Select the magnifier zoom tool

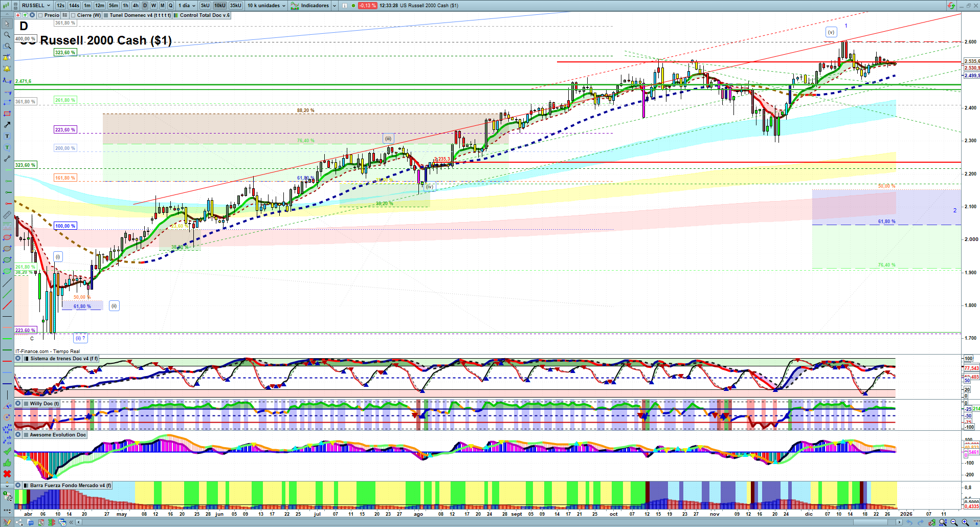7,35
